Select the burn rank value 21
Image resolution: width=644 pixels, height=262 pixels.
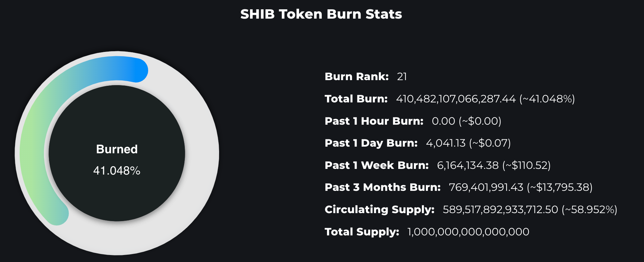point(402,76)
